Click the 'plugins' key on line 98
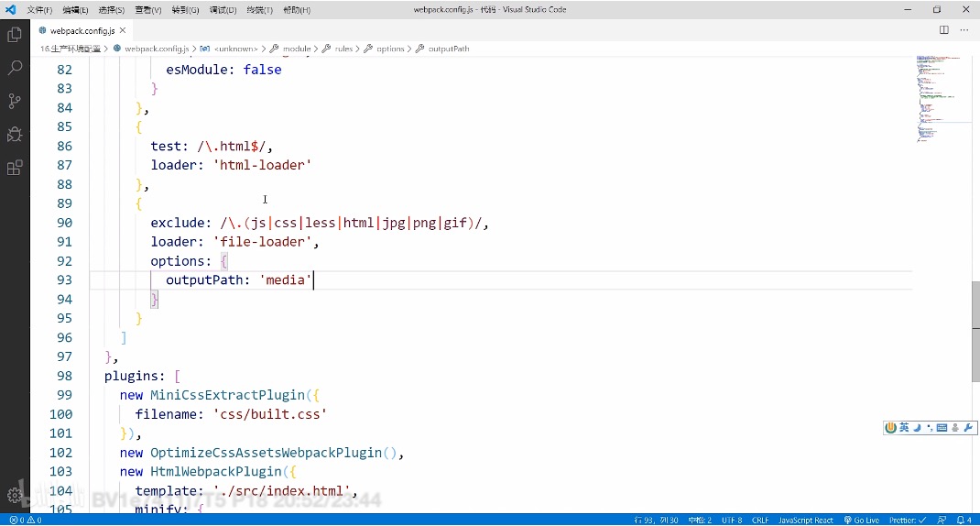Viewport: 980px width, 526px height. coord(131,376)
